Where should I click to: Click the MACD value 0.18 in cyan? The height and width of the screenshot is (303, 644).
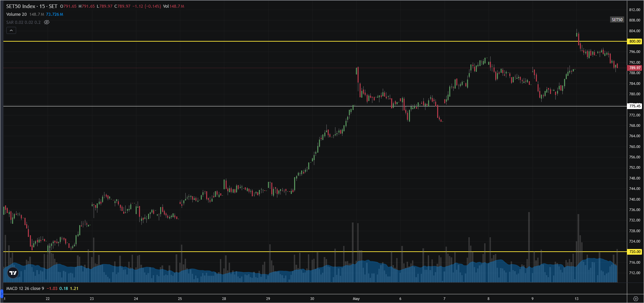click(63, 289)
